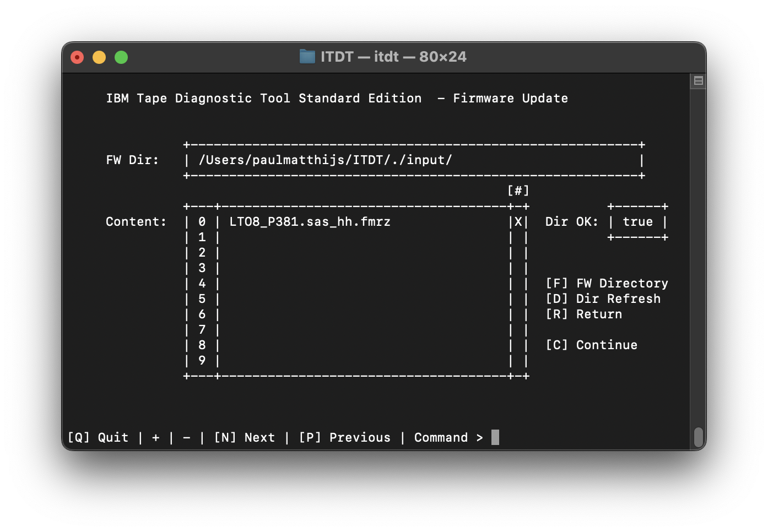Click the minus symbol in the command bar
The image size is (768, 532).
[186, 438]
